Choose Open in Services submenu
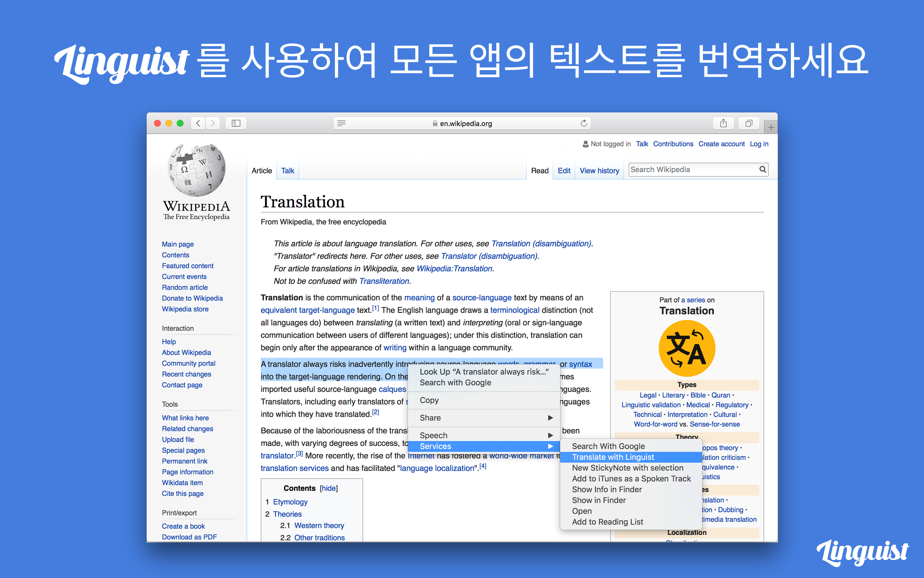Viewport: 924px width, 578px height. point(631,511)
